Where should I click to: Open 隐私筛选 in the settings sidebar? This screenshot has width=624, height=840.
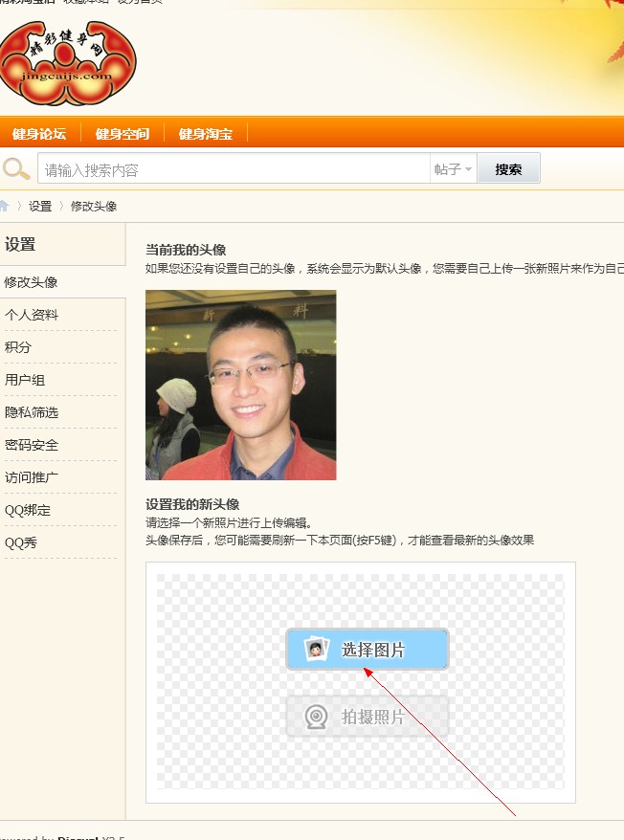point(32,412)
